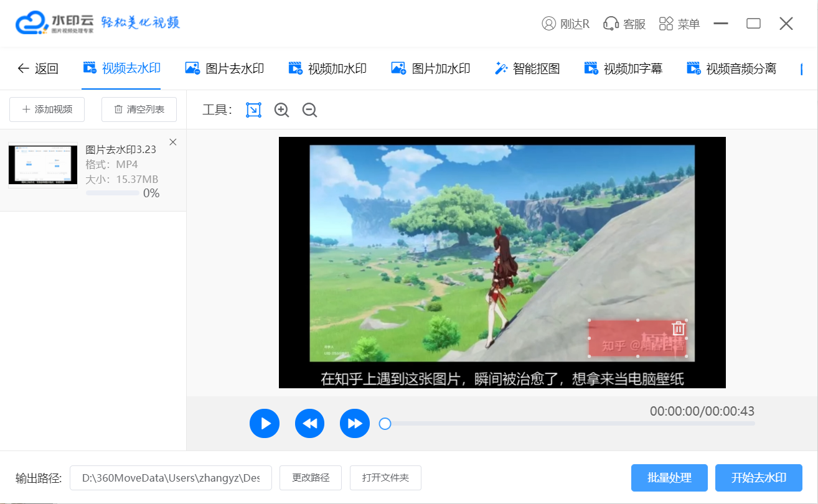Zoom out with the magnifier minus icon
The width and height of the screenshot is (818, 504).
point(309,110)
